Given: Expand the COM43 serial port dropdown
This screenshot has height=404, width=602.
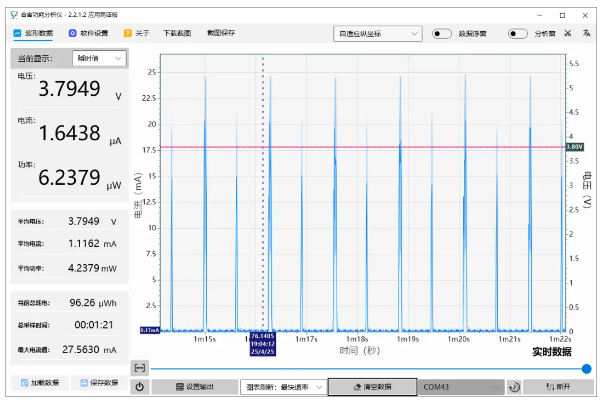Looking at the screenshot, I should [461, 387].
